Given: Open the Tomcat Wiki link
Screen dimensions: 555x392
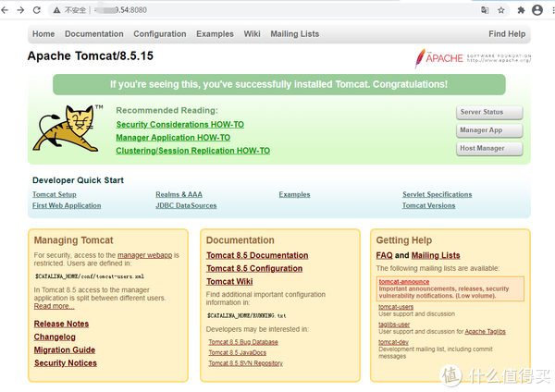Looking at the screenshot, I should [x=229, y=282].
